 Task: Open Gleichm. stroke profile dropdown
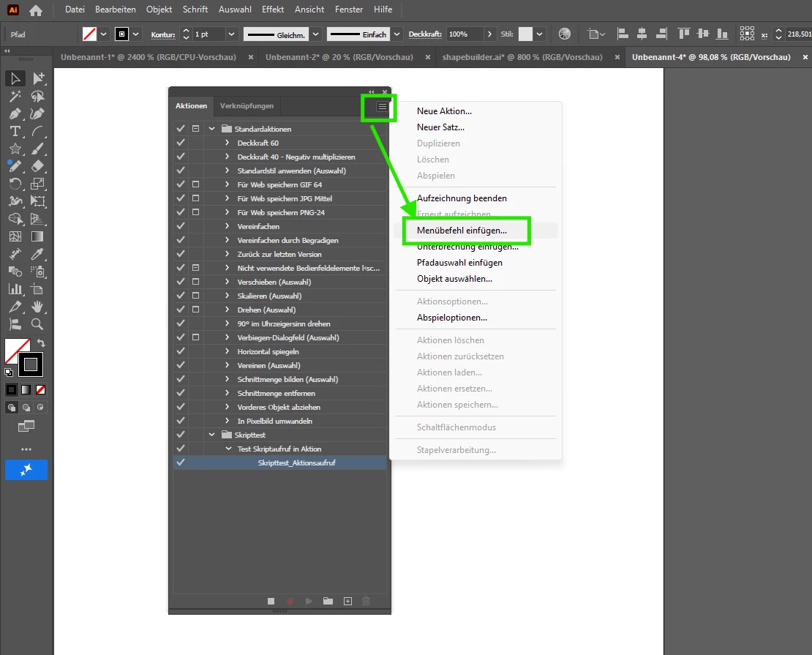point(316,34)
